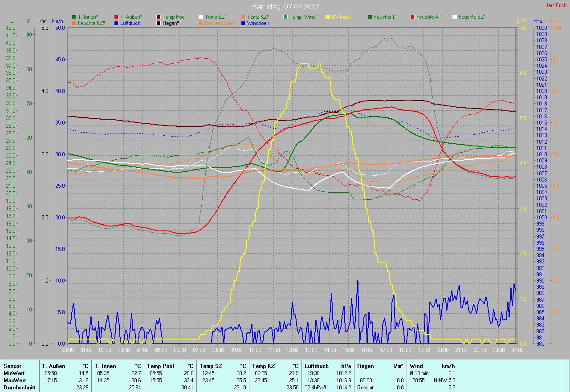Click Luftdruck maximum value 1016.9
Image resolution: width=570 pixels, height=392 pixels.
(x=344, y=380)
